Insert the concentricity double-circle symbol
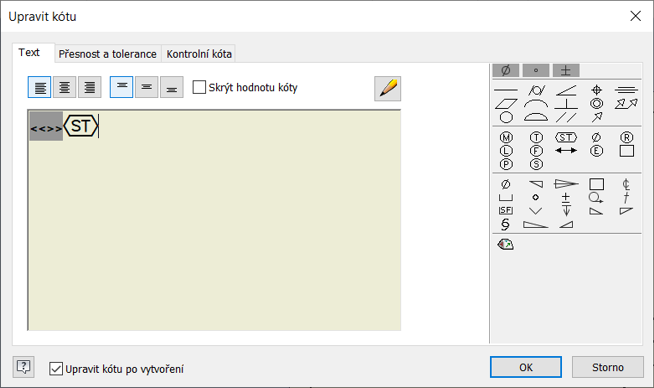 (597, 103)
